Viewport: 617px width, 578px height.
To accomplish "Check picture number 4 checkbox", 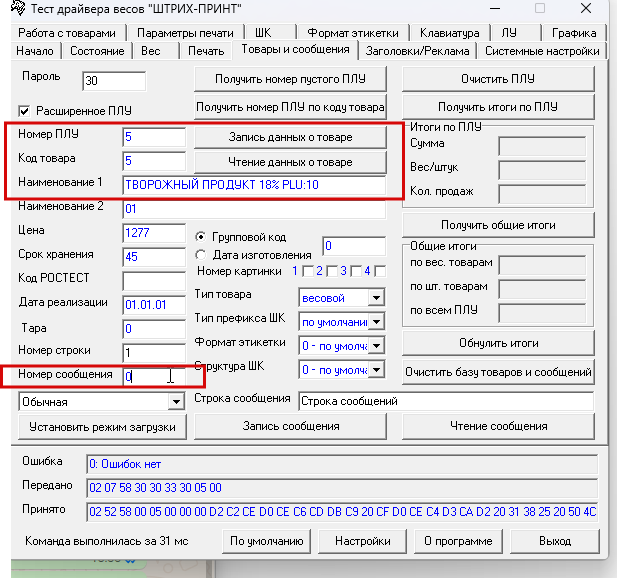I will [x=380, y=271].
